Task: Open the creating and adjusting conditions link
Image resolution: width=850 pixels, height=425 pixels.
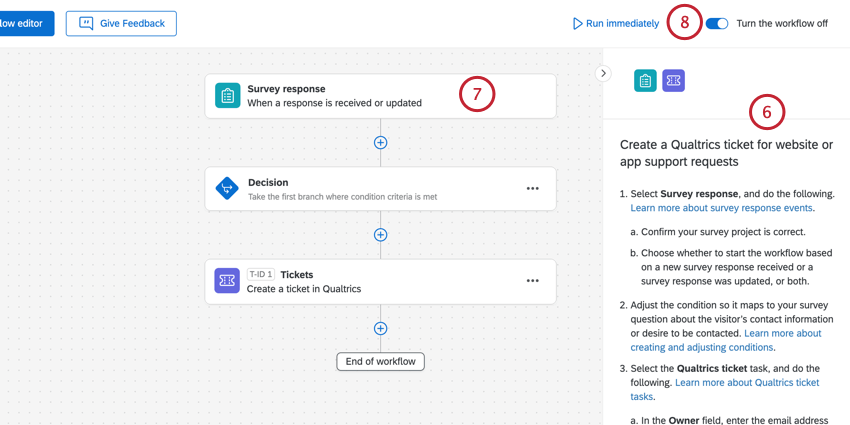Action: tap(725, 340)
